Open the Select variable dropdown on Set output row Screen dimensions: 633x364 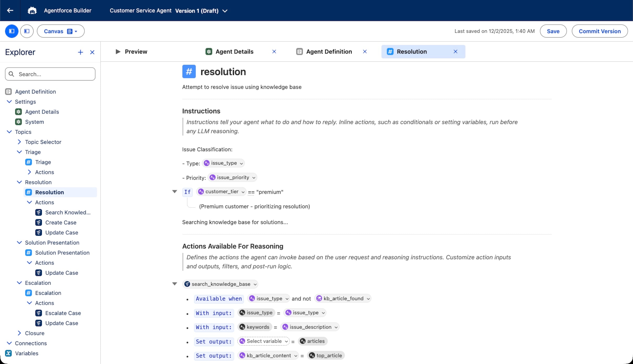(264, 341)
